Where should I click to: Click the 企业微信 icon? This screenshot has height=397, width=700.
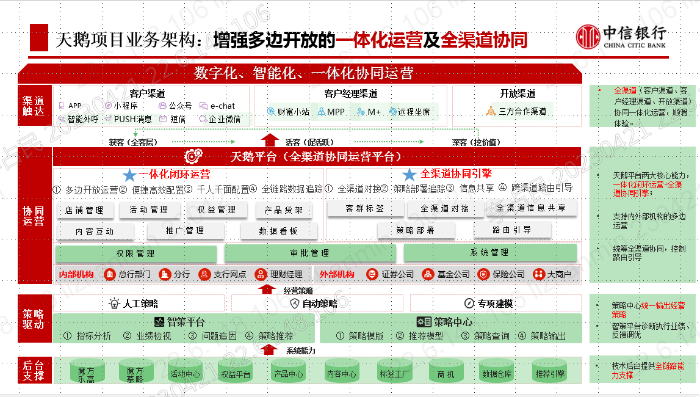[203, 119]
